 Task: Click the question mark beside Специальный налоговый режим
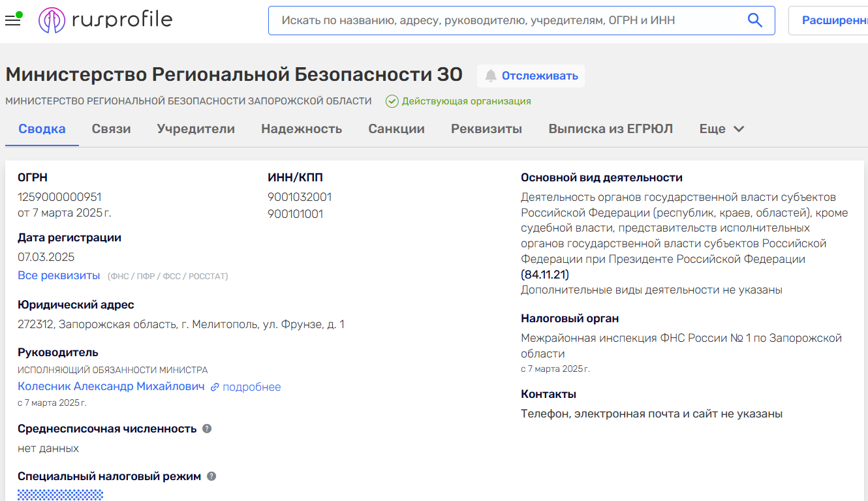[x=210, y=476]
